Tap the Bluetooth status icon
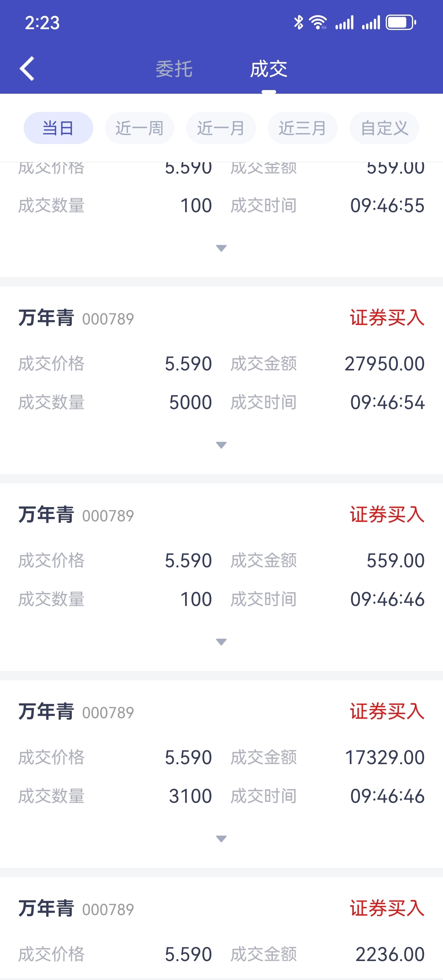443x980 pixels. (298, 23)
